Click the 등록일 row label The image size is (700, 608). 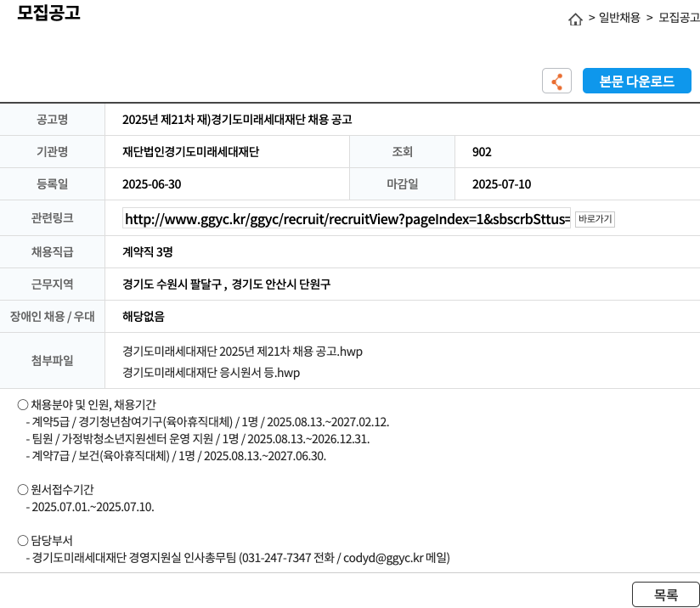click(x=52, y=184)
